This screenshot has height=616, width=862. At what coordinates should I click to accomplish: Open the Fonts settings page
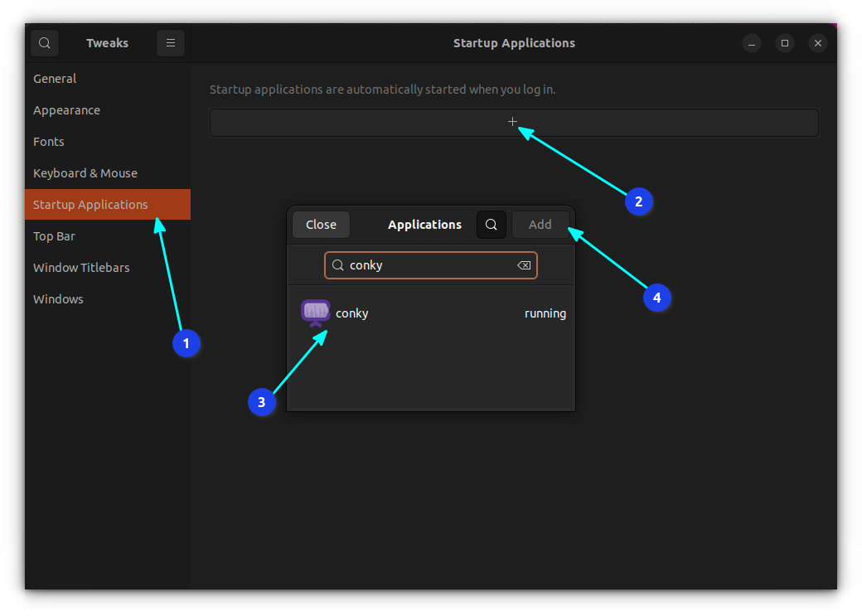[x=48, y=141]
